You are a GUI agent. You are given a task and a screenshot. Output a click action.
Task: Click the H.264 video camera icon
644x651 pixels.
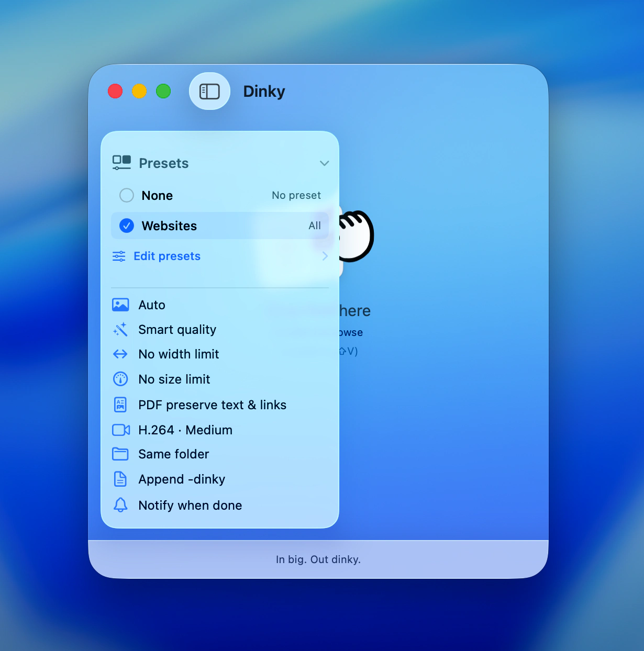click(121, 430)
